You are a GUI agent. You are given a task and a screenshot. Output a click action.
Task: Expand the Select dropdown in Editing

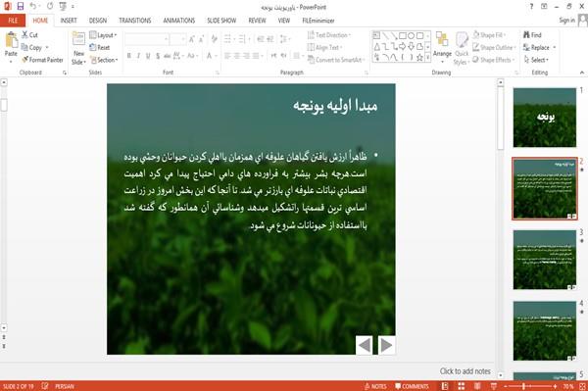pyautogui.click(x=536, y=60)
